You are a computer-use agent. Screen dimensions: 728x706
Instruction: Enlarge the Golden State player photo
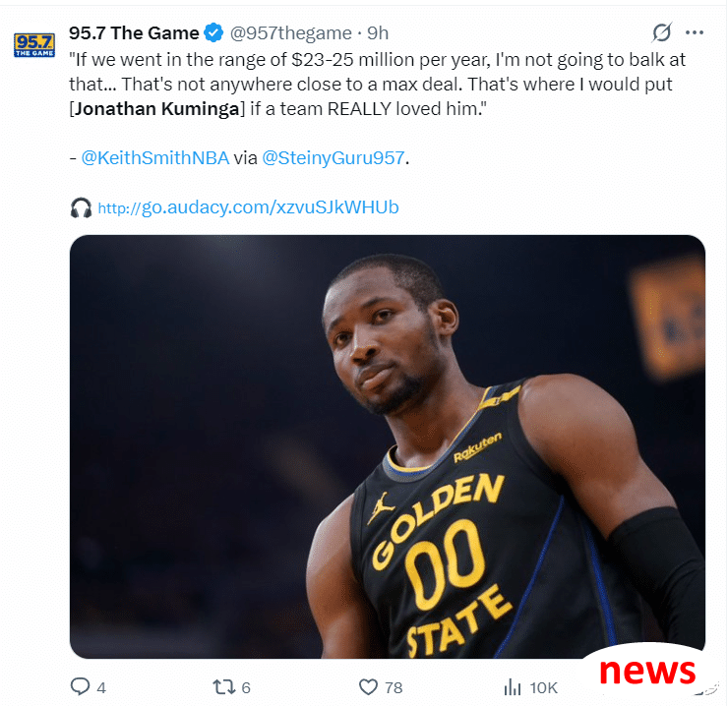[x=388, y=446]
